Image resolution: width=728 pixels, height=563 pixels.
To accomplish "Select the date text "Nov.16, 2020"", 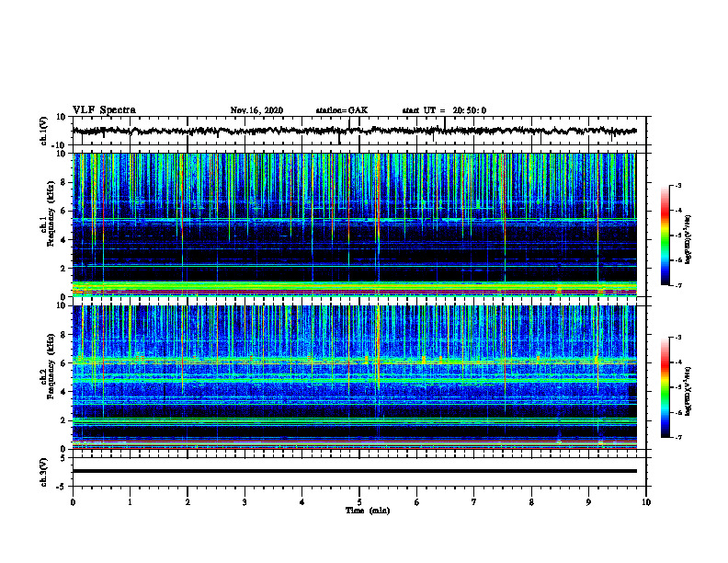I will [x=256, y=110].
